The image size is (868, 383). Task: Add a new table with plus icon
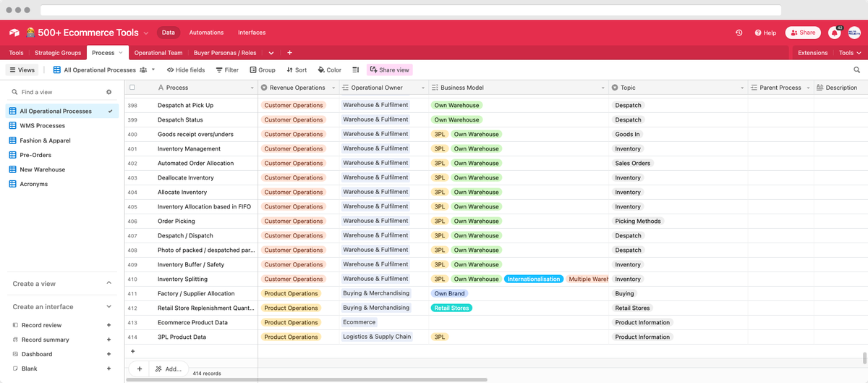click(289, 53)
